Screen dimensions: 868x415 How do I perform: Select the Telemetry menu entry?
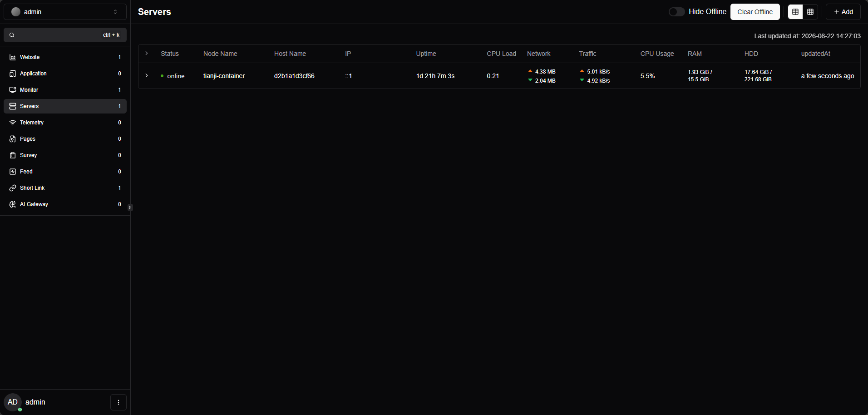(65, 123)
